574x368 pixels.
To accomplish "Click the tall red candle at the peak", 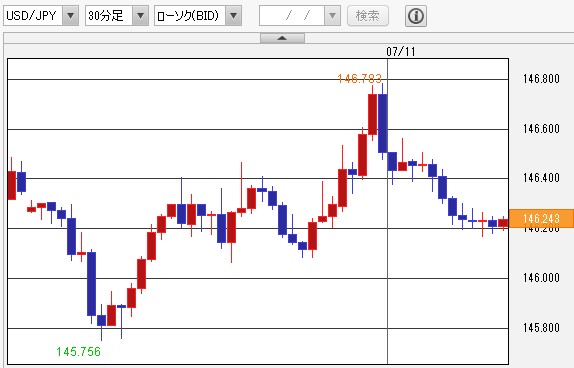I will [x=372, y=114].
